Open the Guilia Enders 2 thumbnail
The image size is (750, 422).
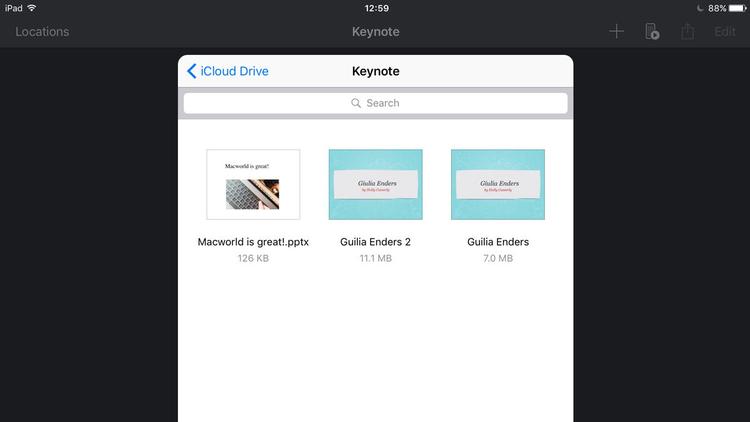375,185
